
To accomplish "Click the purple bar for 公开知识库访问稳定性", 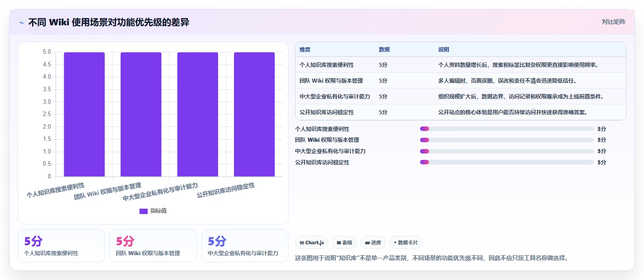I will click(254, 114).
